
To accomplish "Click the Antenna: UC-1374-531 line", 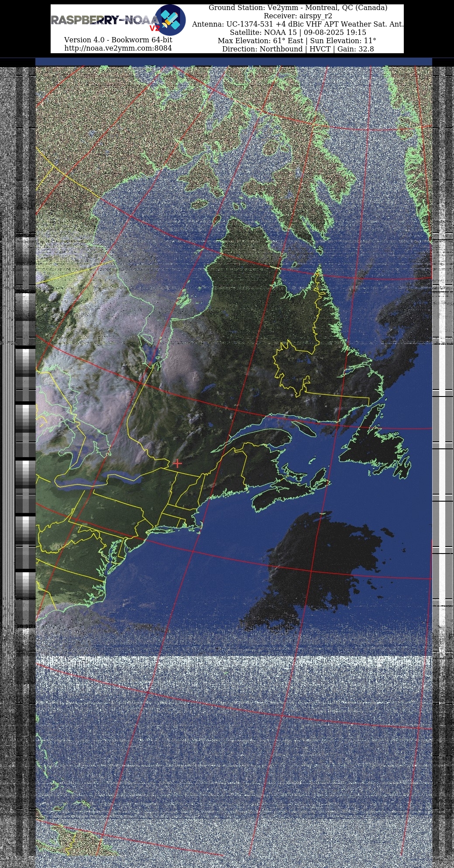I will click(298, 24).
